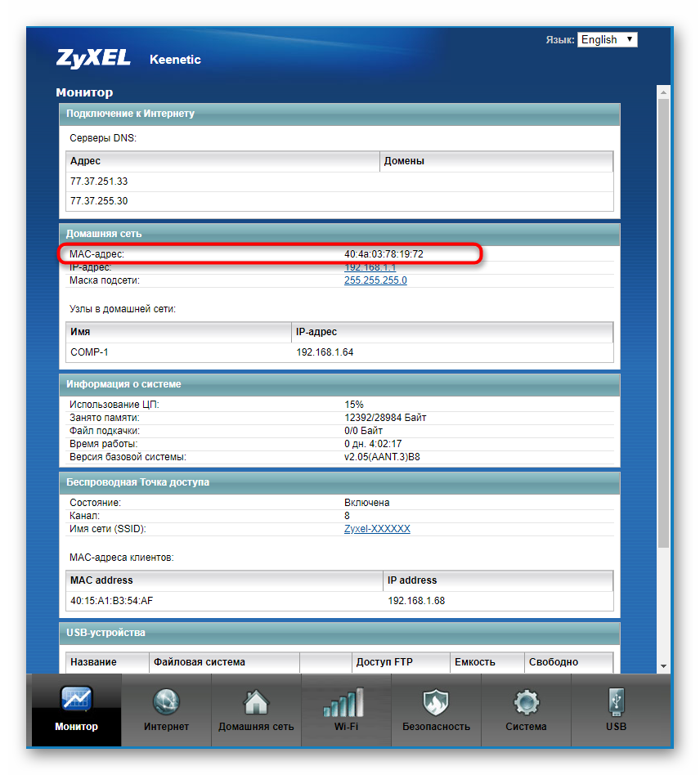The height and width of the screenshot is (775, 700).
Task: Select the COMP-1 host entry
Action: (90, 352)
